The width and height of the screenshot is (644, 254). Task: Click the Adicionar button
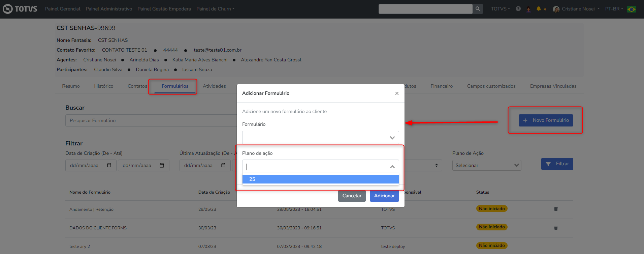[384, 196]
